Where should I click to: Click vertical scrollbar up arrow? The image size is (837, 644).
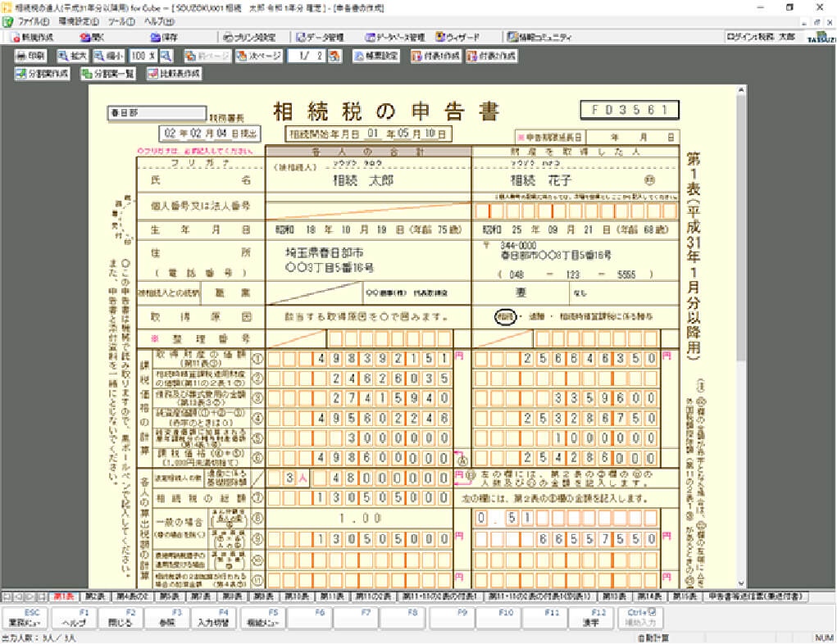(x=741, y=90)
